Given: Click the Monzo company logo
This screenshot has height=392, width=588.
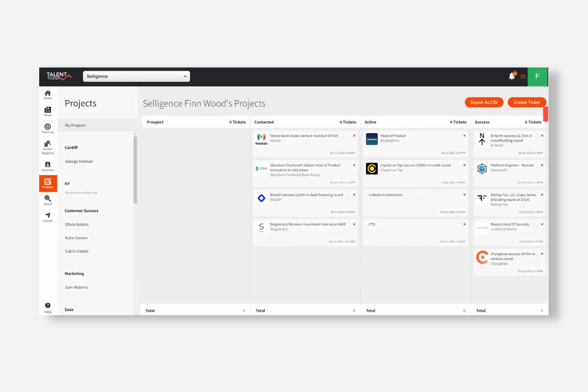Looking at the screenshot, I should tap(261, 139).
